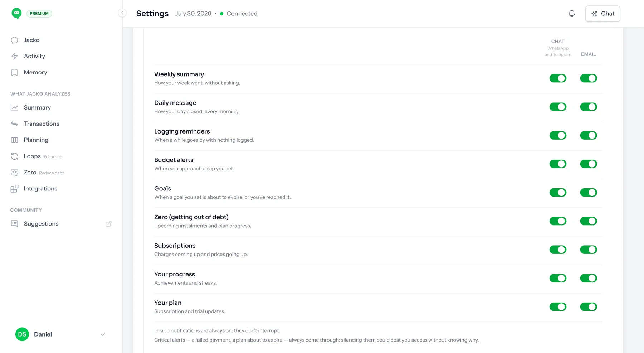Click the Jacko logo icon
This screenshot has height=353, width=644.
(16, 14)
